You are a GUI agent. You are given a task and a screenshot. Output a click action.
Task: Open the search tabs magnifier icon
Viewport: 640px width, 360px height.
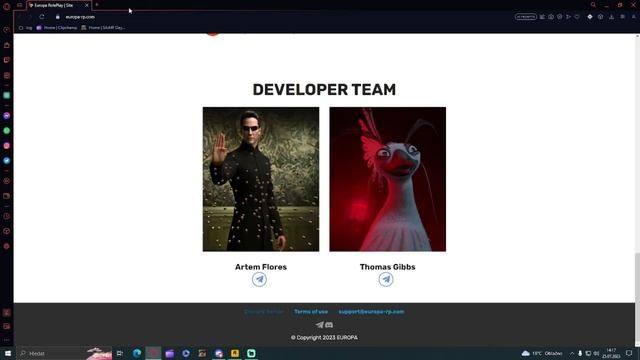point(593,5)
